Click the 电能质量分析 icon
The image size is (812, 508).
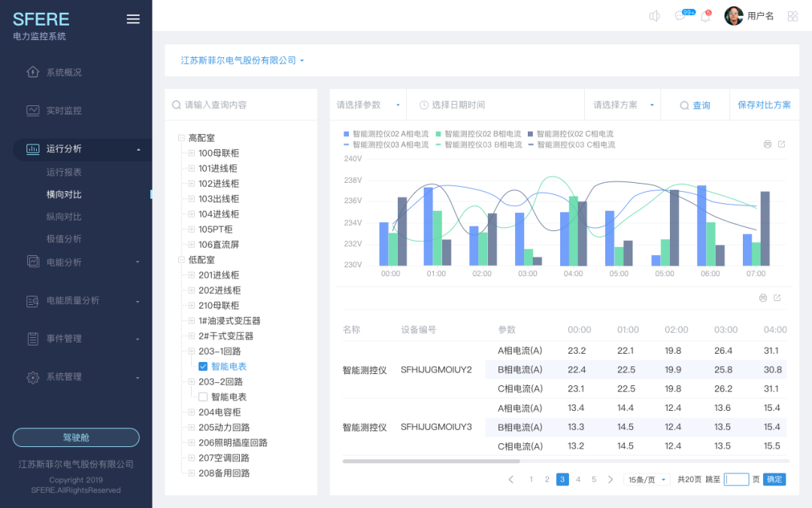pos(32,300)
